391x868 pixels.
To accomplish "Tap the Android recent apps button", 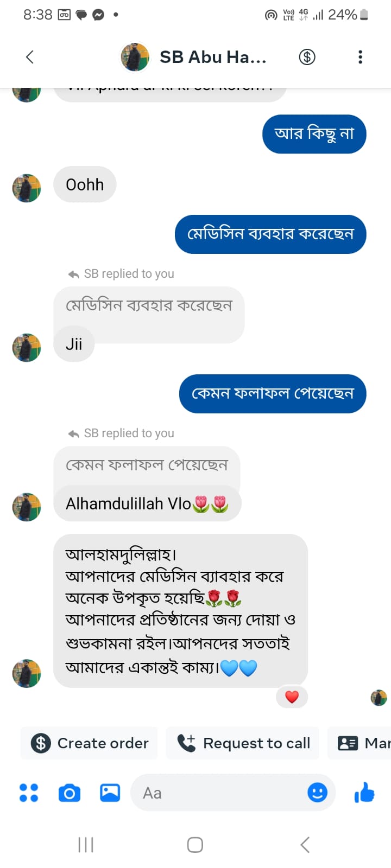I will click(x=86, y=845).
